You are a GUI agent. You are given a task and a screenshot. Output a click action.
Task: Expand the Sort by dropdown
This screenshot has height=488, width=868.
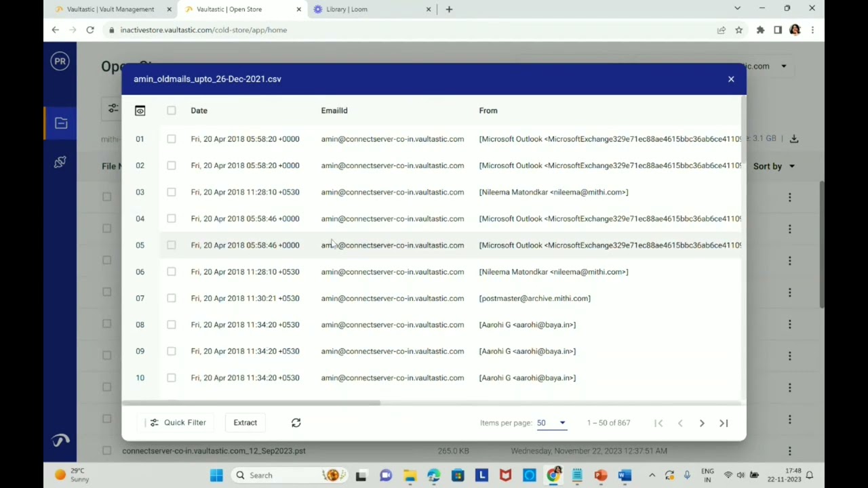[x=774, y=166]
